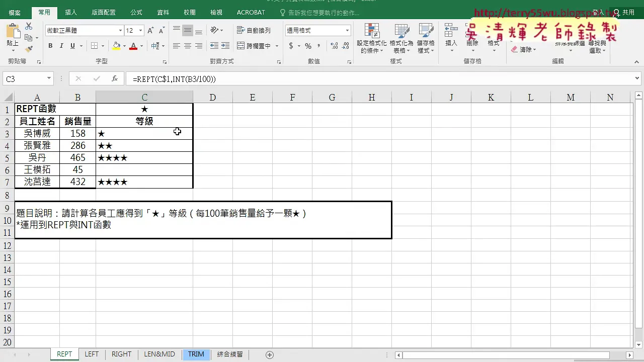Screen dimensions: 644x362
Task: Add a new sheet with plus icon
Action: click(270, 355)
